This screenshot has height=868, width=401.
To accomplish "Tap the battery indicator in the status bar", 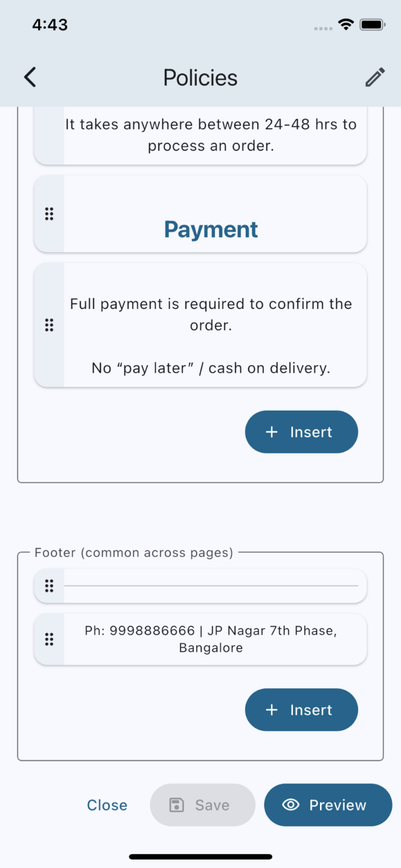I will (372, 23).
